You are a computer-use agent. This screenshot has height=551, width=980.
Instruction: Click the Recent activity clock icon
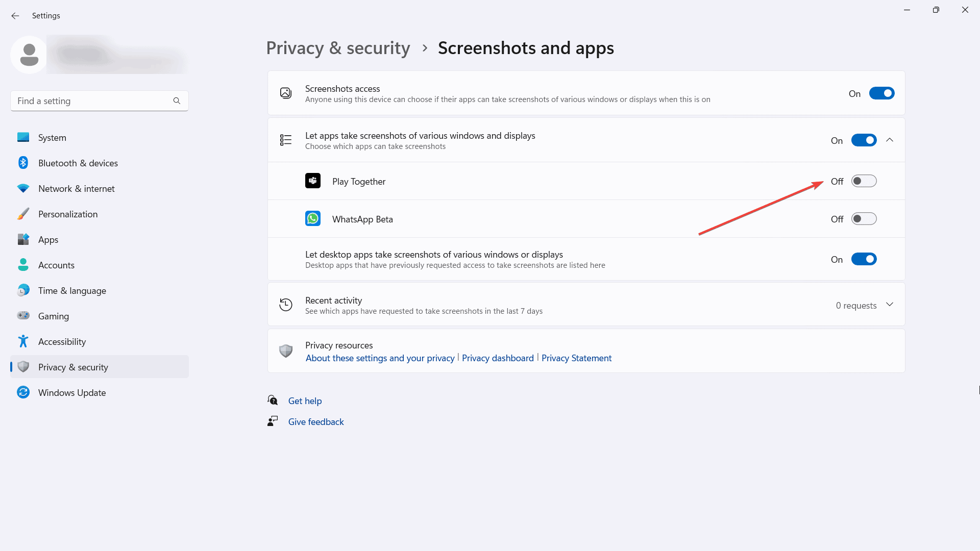[x=285, y=305]
